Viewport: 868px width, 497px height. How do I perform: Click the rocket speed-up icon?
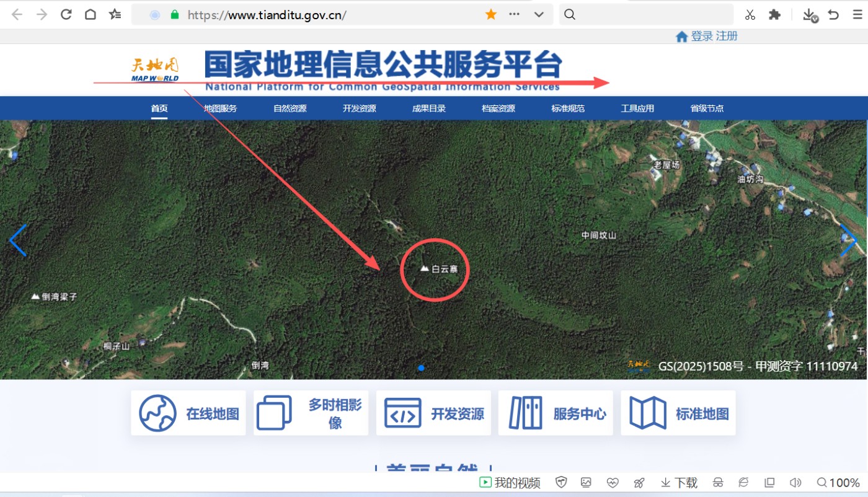pyautogui.click(x=639, y=483)
